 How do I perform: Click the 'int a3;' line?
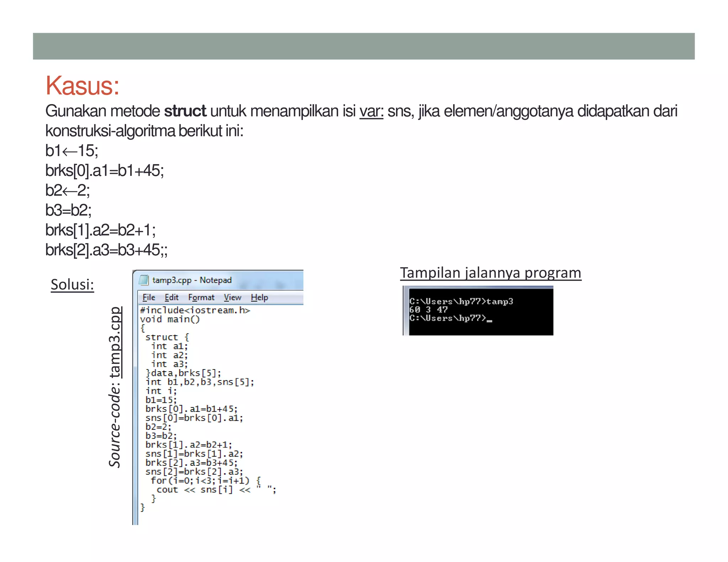coord(169,364)
